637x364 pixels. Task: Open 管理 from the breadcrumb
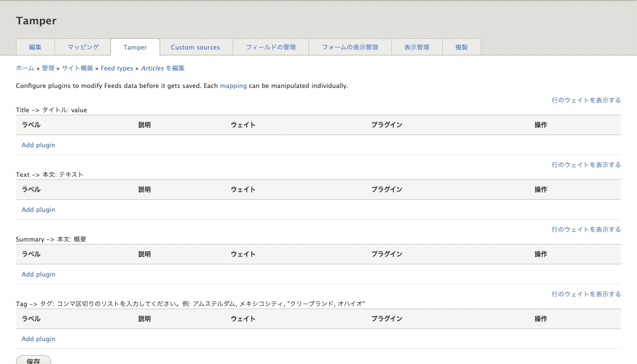point(48,68)
